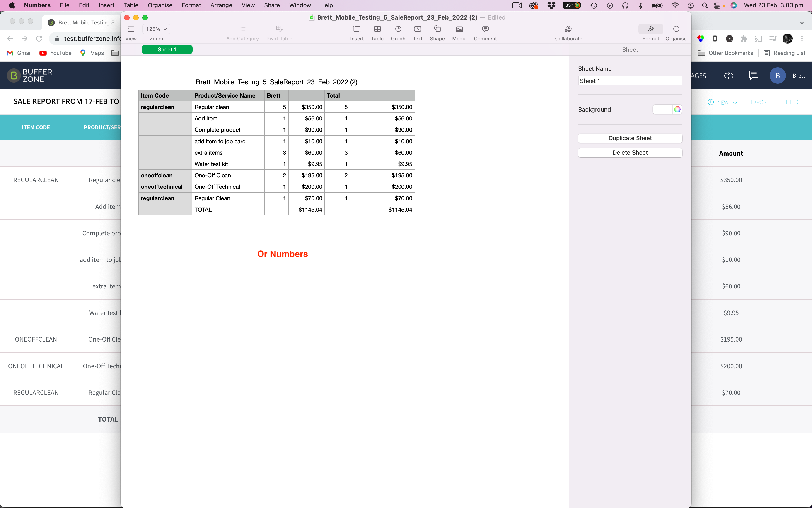Click Bufferzone sync refresh icon
The image size is (812, 508).
[728, 76]
